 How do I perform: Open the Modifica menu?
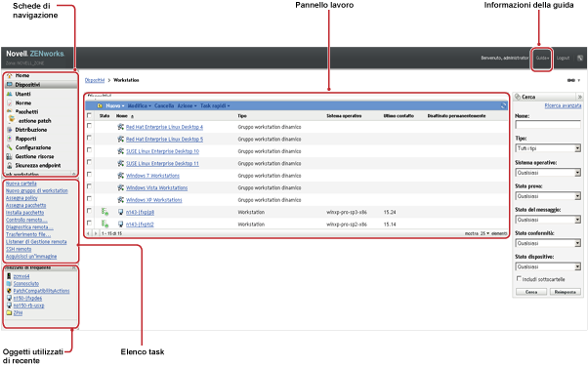click(x=139, y=106)
